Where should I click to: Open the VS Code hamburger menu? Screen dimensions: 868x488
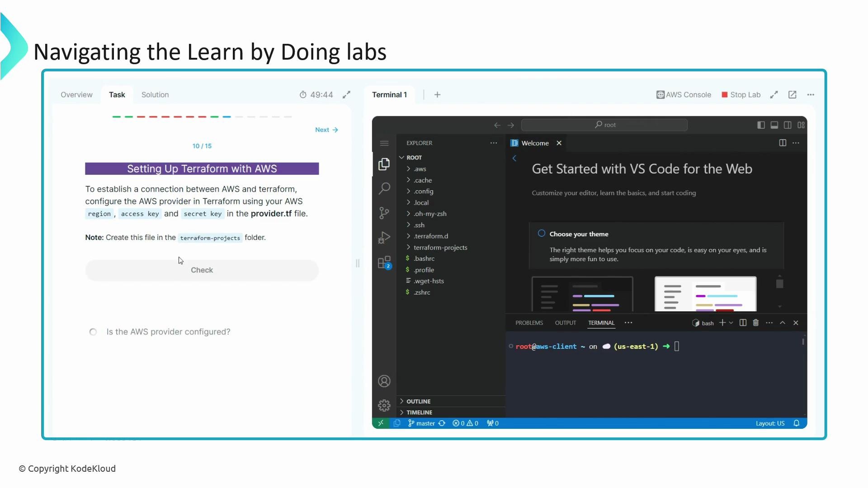(x=384, y=143)
